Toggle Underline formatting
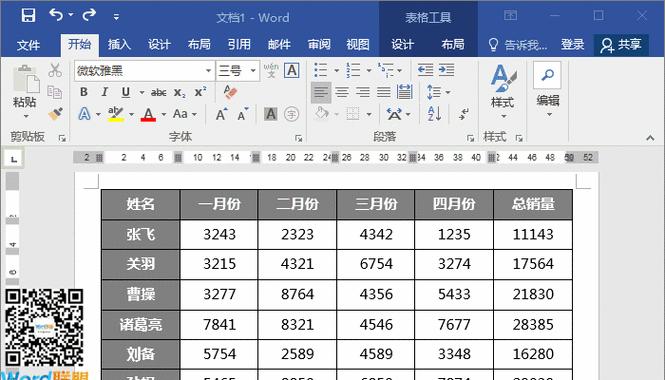665x380 pixels. 126,92
